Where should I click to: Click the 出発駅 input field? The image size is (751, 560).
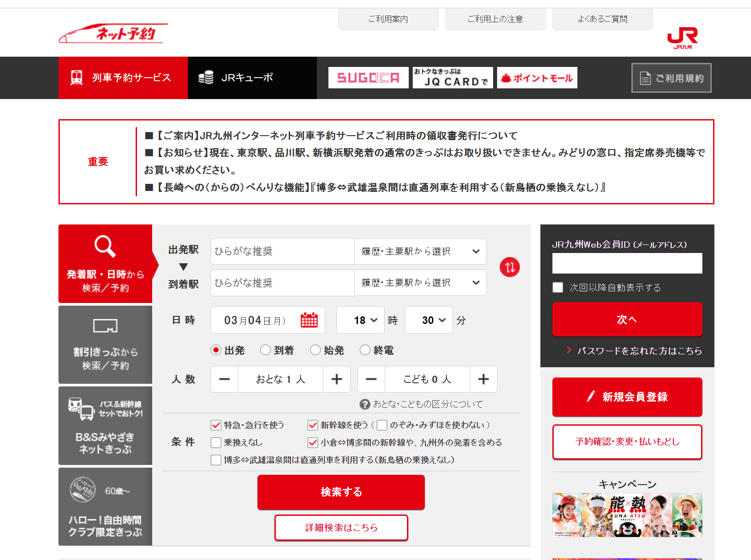[x=282, y=251]
